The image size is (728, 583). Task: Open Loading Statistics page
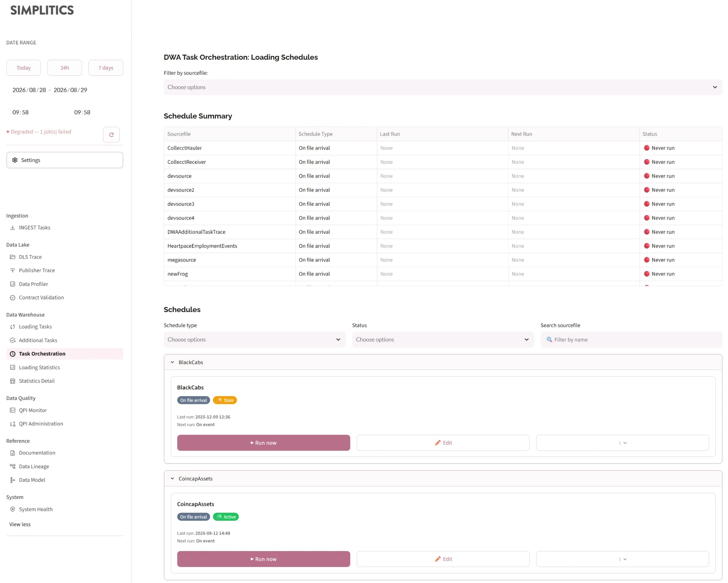click(39, 367)
